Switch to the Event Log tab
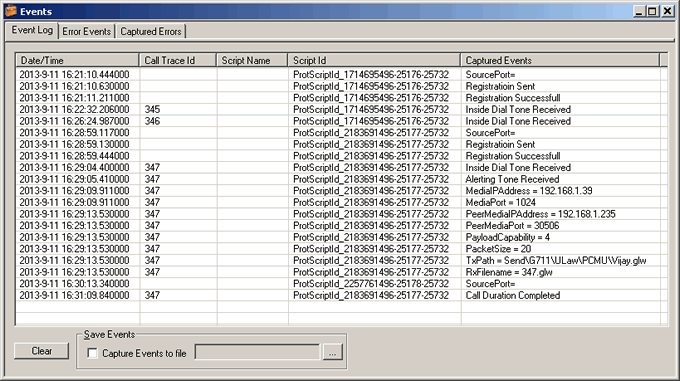The width and height of the screenshot is (680, 381). 32,30
